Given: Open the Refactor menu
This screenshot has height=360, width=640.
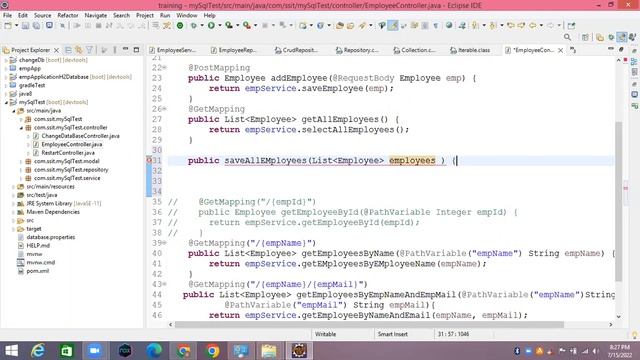Looking at the screenshot, I should point(68,15).
